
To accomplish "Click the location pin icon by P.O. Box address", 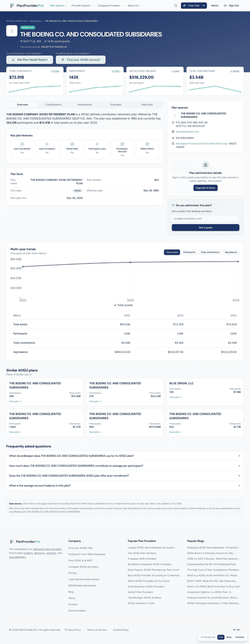I will tap(173, 122).
